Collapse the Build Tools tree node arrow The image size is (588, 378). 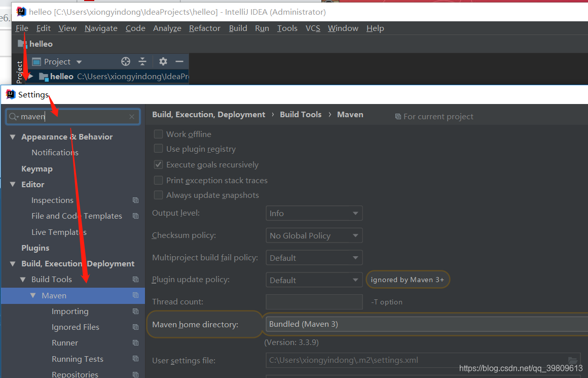[x=23, y=279]
